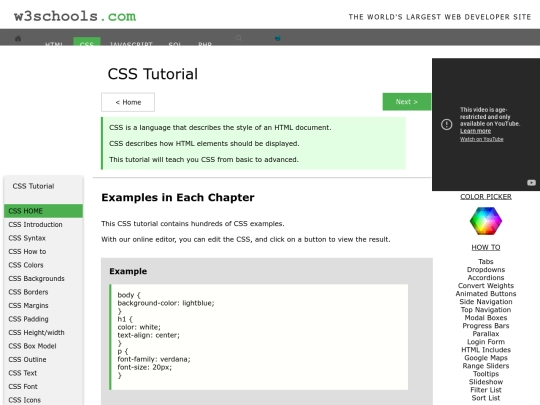
Task: Click the 'text-align: center;' code line
Action: 148,335
